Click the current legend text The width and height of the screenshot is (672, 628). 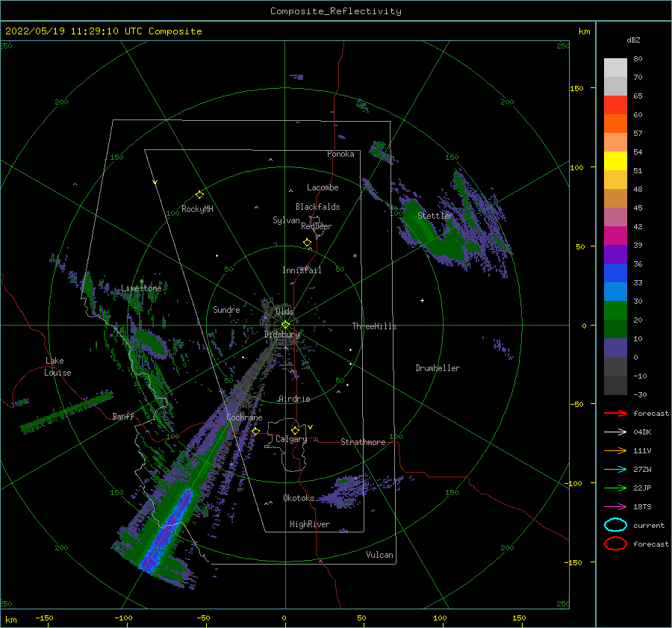pyautogui.click(x=649, y=526)
